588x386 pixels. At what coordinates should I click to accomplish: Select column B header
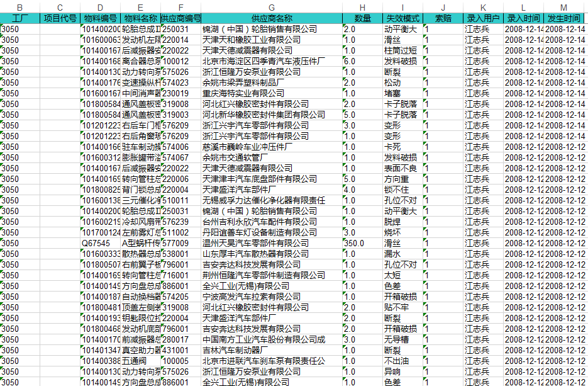tap(20, 8)
